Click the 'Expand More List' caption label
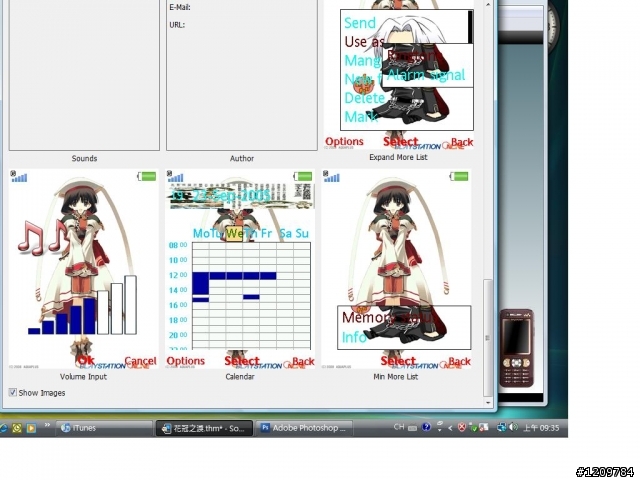 click(398, 157)
